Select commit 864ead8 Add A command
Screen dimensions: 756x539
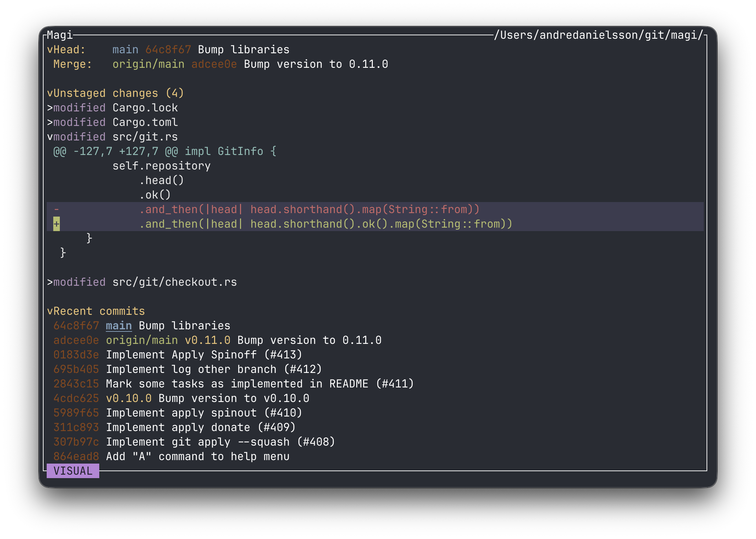(x=171, y=457)
